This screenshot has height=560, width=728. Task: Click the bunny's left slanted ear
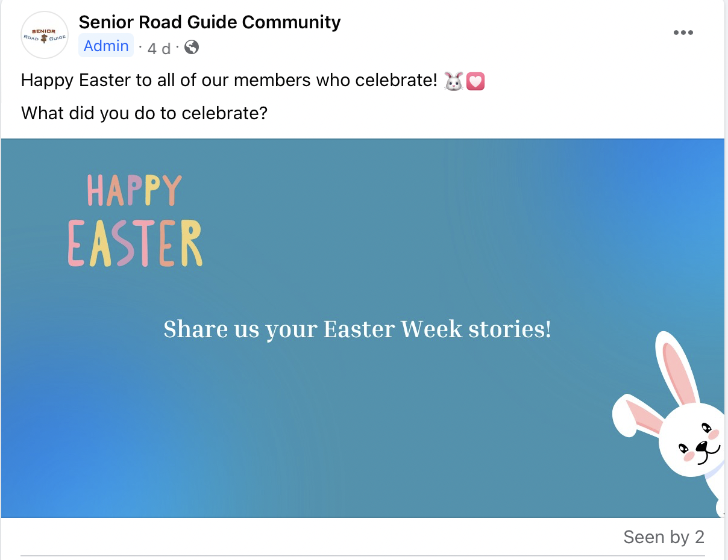pyautogui.click(x=638, y=414)
